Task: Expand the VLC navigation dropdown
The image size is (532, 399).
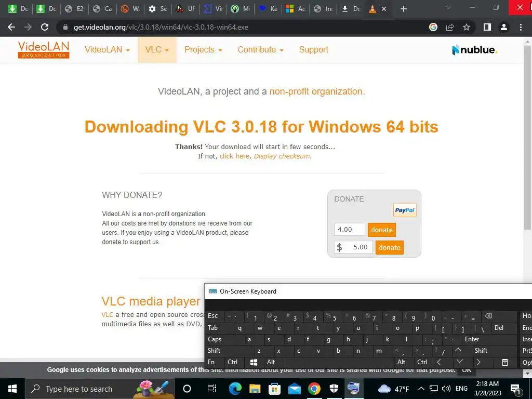Action: pos(157,49)
